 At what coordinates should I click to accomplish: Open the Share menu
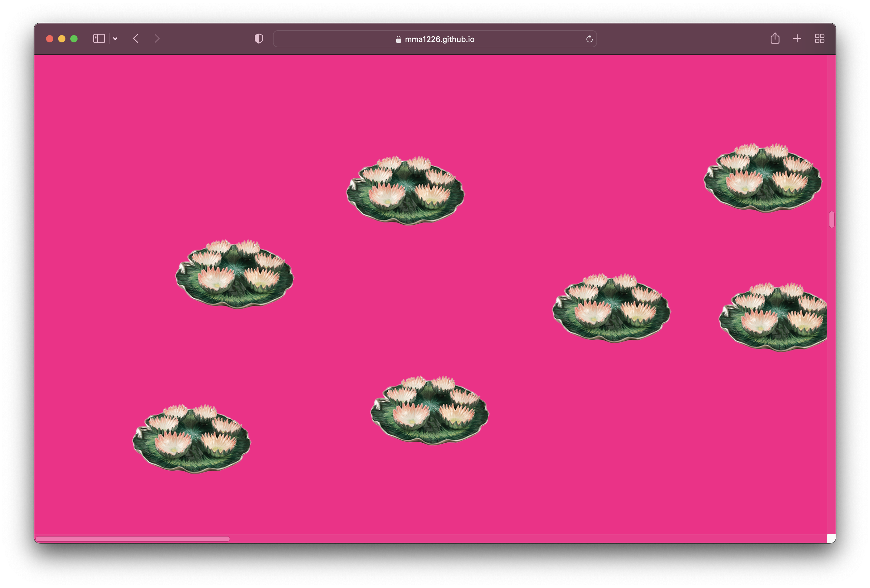point(775,38)
